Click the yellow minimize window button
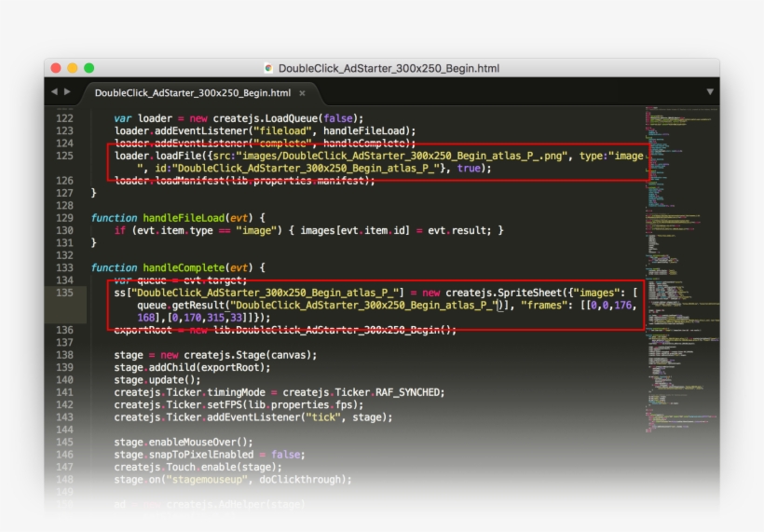This screenshot has height=532, width=764. (73, 68)
